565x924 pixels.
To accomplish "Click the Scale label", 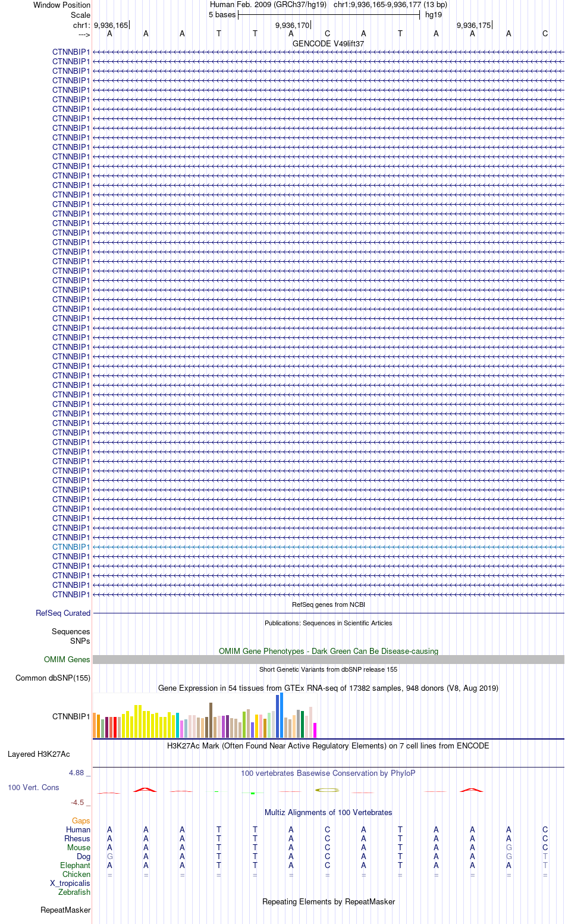I will (81, 15).
